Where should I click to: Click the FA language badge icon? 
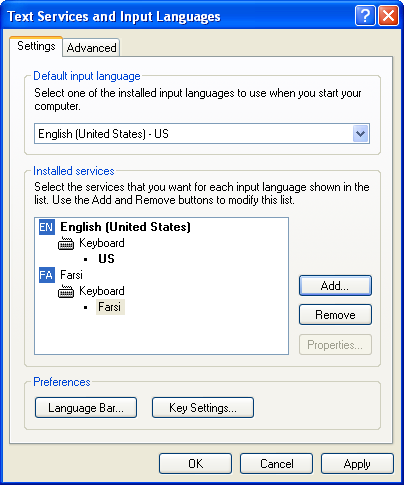pos(47,275)
